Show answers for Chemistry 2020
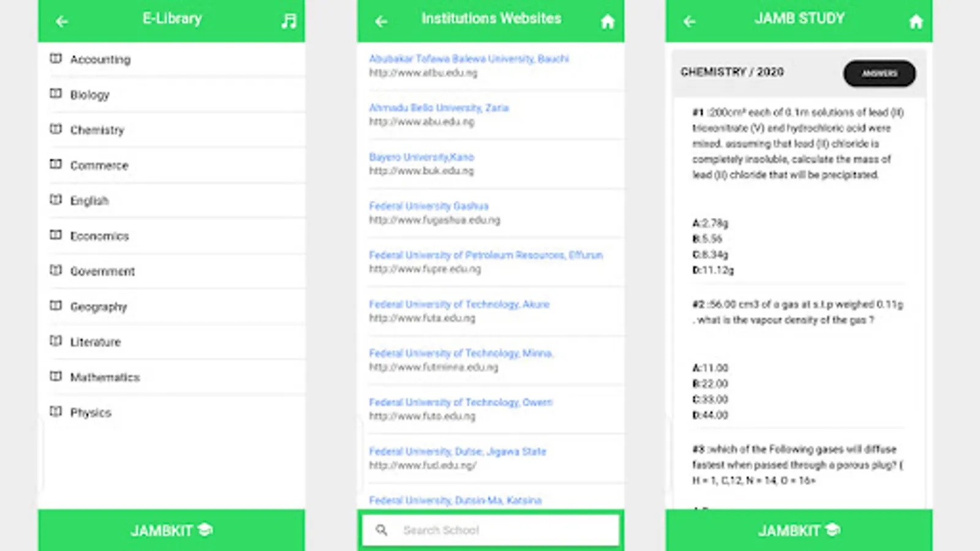Viewport: 980px width, 551px height. click(880, 73)
